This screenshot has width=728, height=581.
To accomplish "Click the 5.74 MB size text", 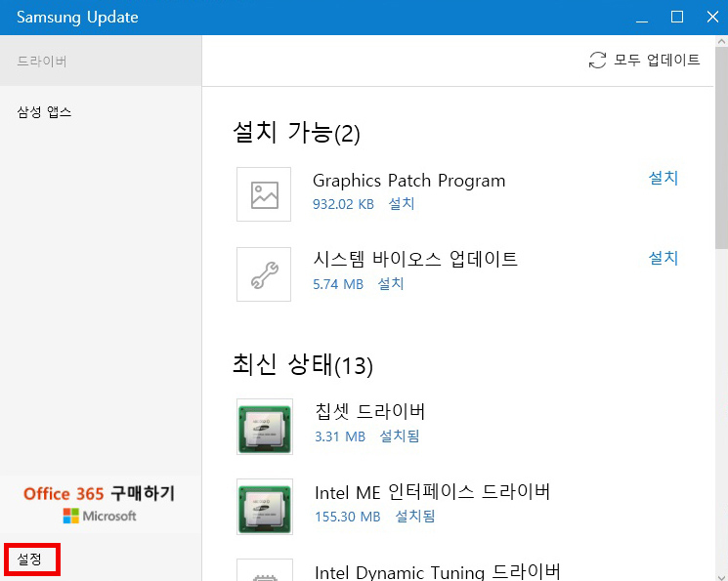I will pos(338,284).
